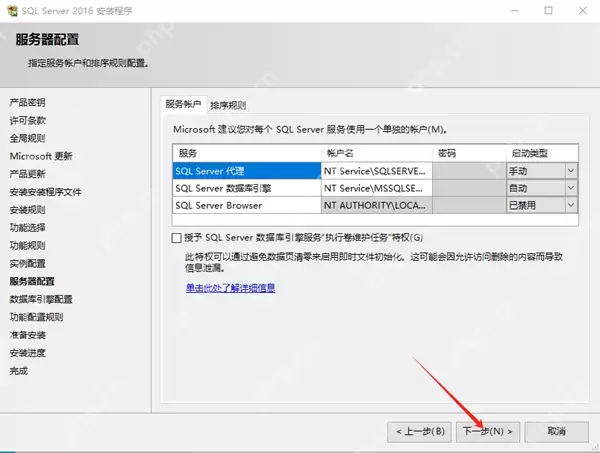Select 数据库引擎配置 step in sidebar
This screenshot has height=453, width=600.
pyautogui.click(x=41, y=299)
